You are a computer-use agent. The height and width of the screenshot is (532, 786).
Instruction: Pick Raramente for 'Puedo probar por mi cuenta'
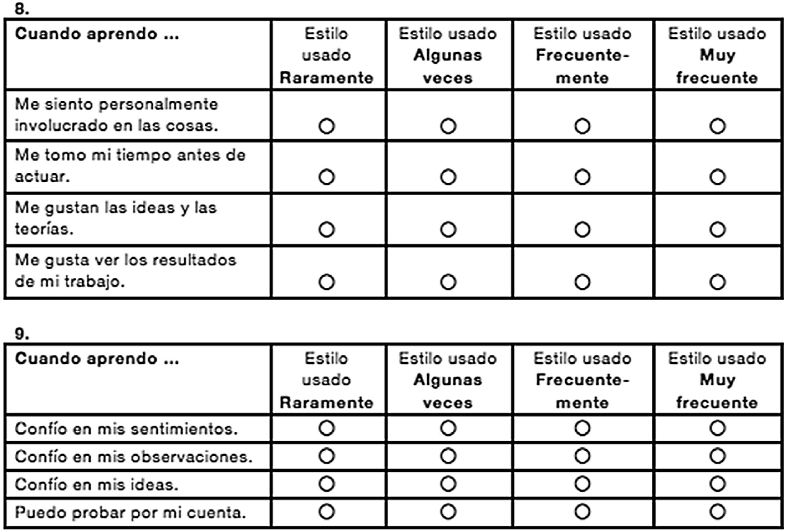327,512
